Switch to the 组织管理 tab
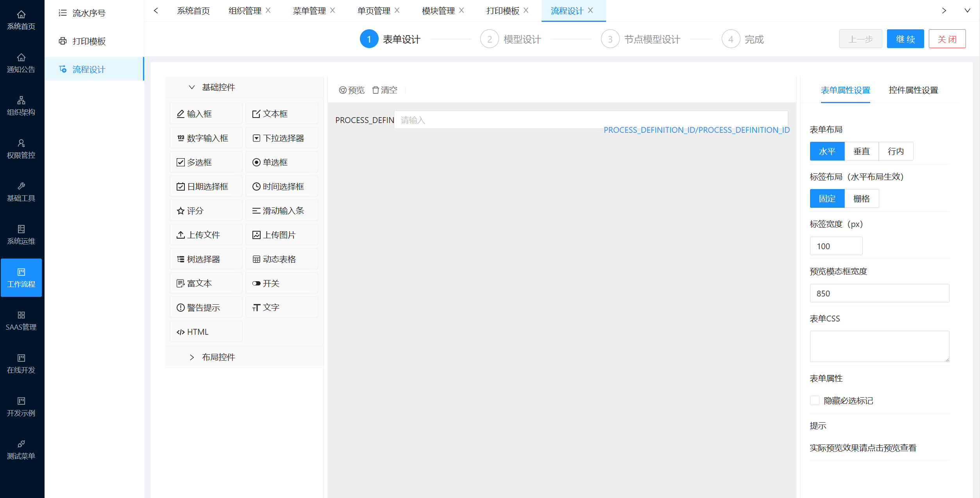 point(245,11)
